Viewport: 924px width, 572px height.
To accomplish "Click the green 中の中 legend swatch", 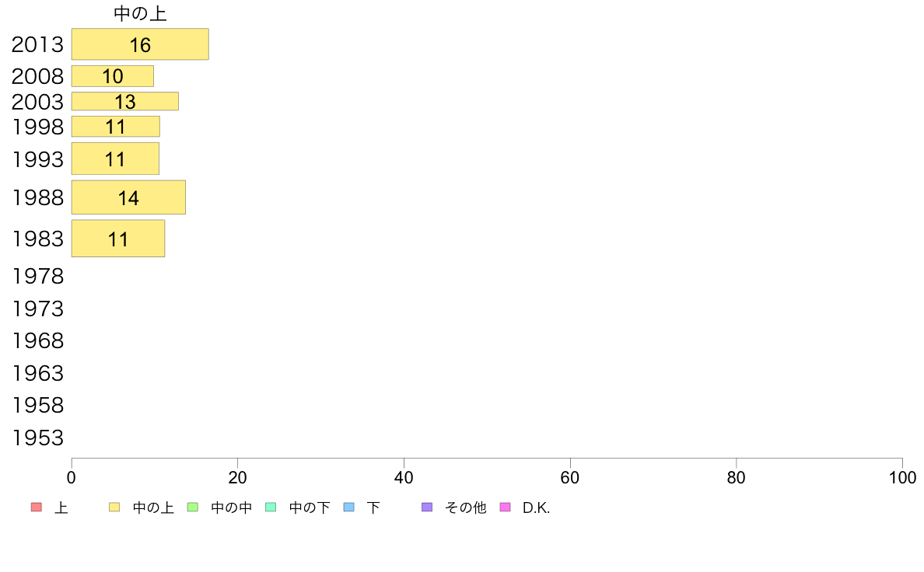I will tap(193, 507).
